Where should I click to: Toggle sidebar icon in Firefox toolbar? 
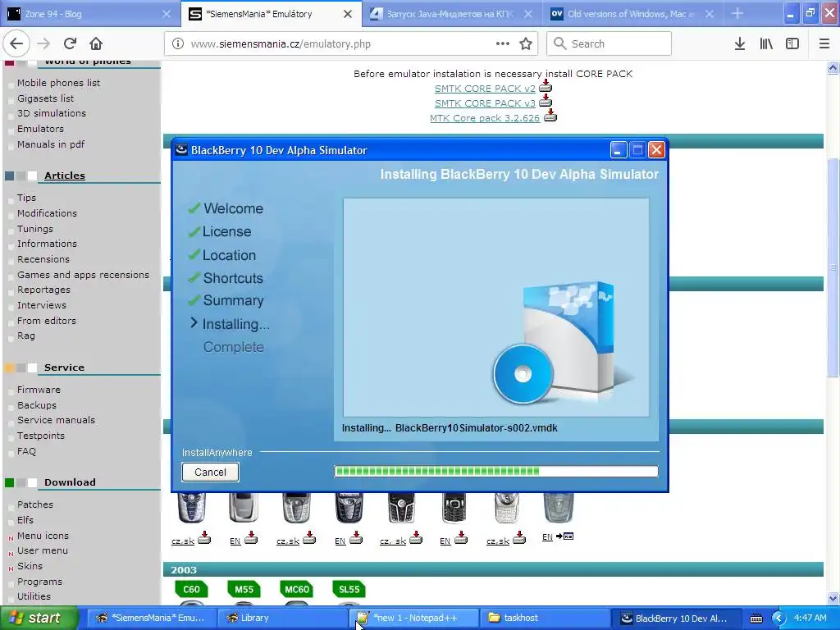(x=792, y=44)
